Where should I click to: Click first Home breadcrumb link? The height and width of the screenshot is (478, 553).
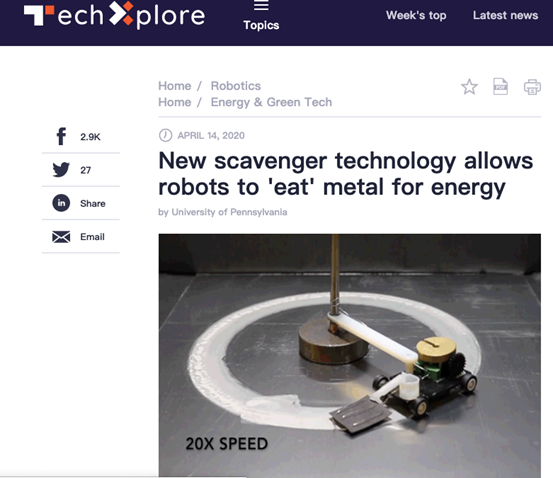(x=175, y=86)
